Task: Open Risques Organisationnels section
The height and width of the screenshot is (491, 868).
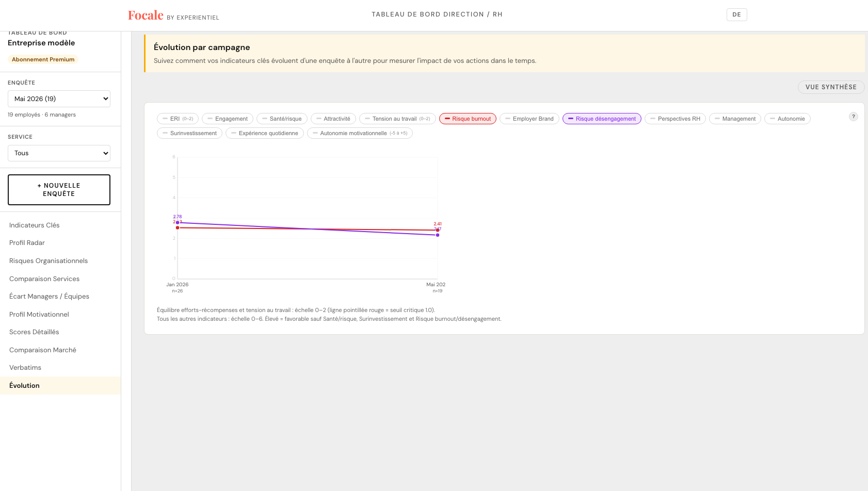Action: tap(60, 261)
